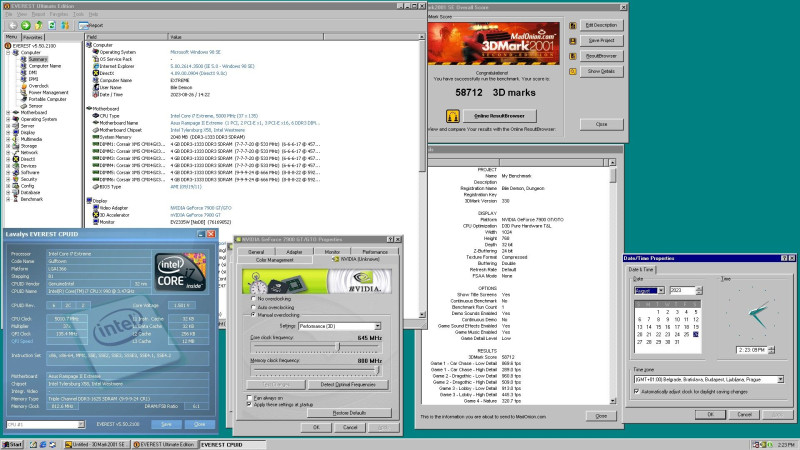Switch to the General tab in NVIDIA properties
The height and width of the screenshot is (450, 800).
(x=256, y=252)
